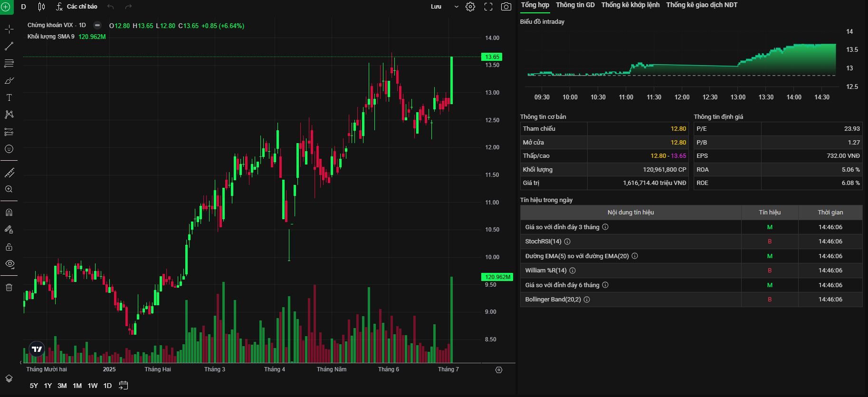Show info icon for StochRSI(14)
Image resolution: width=868 pixels, height=397 pixels.
click(x=567, y=242)
